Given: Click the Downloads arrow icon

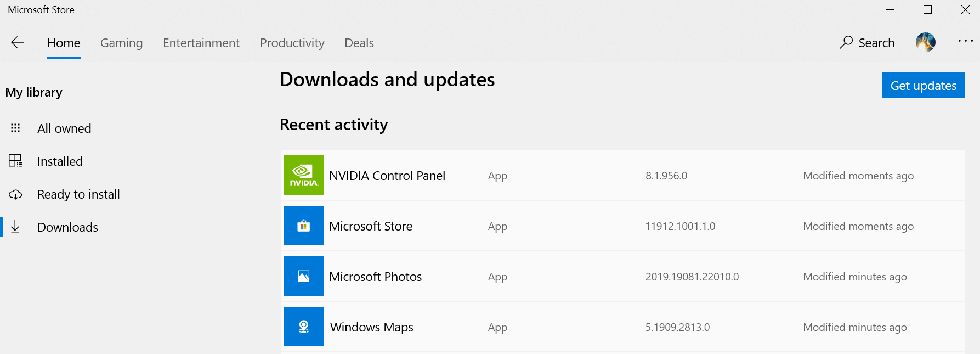Looking at the screenshot, I should 15,227.
